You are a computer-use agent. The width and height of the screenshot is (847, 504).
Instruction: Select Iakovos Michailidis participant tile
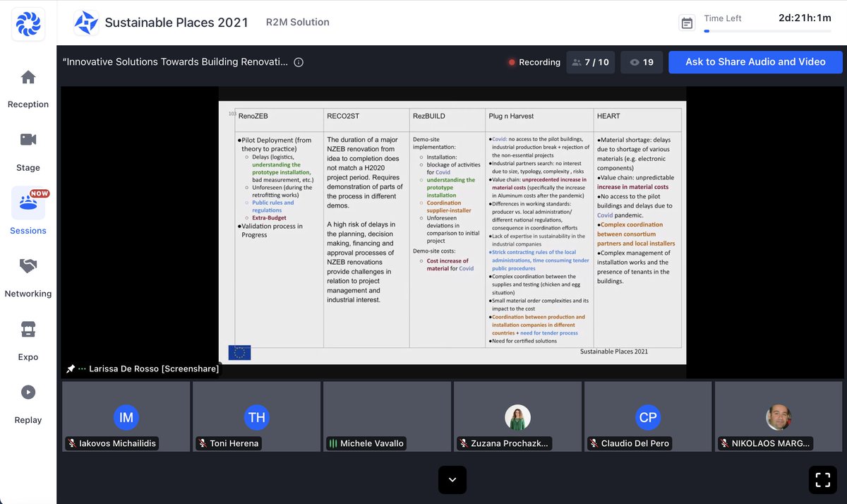(126, 416)
